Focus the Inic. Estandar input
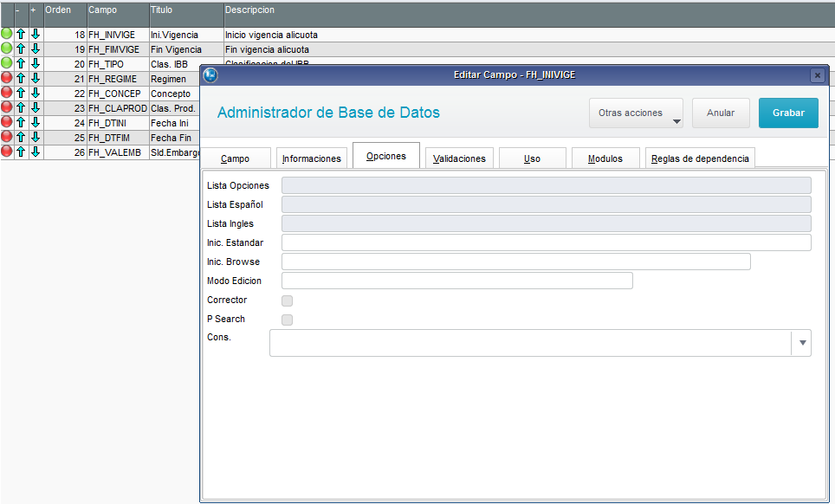Viewport: 835px width, 504px height. pos(547,242)
